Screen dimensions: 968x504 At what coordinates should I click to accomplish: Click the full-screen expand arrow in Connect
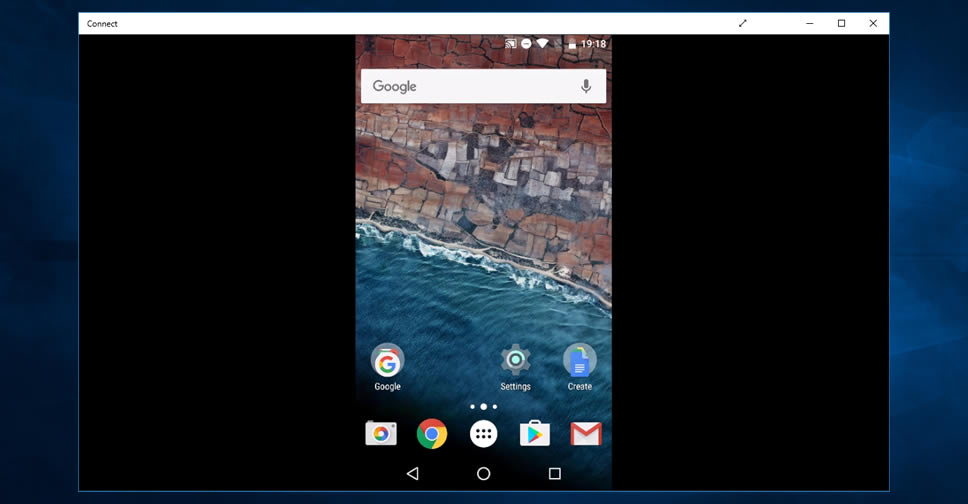tap(743, 23)
